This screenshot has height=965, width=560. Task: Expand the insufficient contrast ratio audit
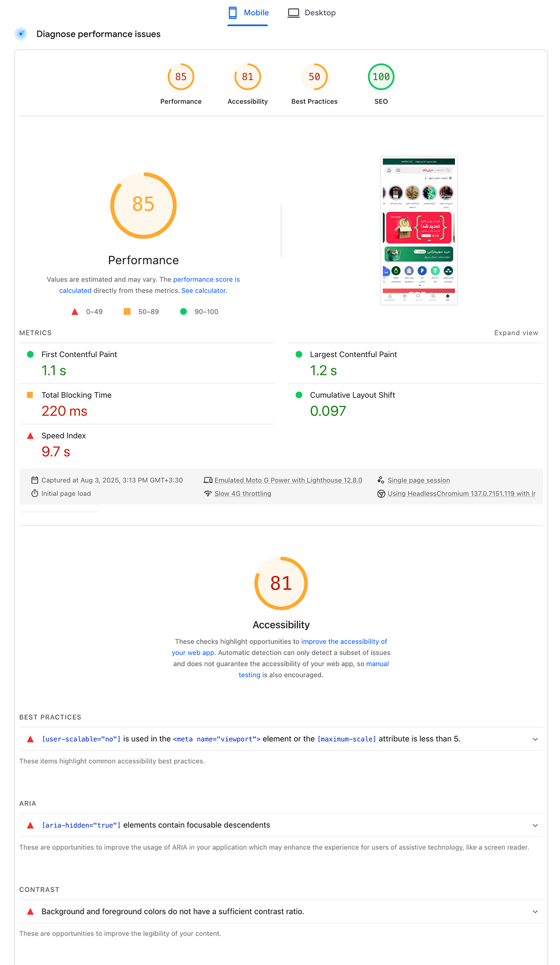pyautogui.click(x=535, y=912)
